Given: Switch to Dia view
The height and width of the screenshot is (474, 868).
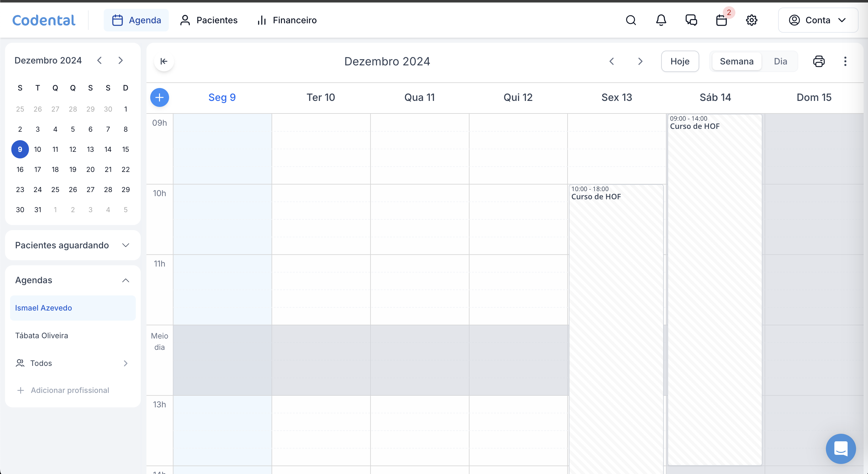Looking at the screenshot, I should point(780,61).
